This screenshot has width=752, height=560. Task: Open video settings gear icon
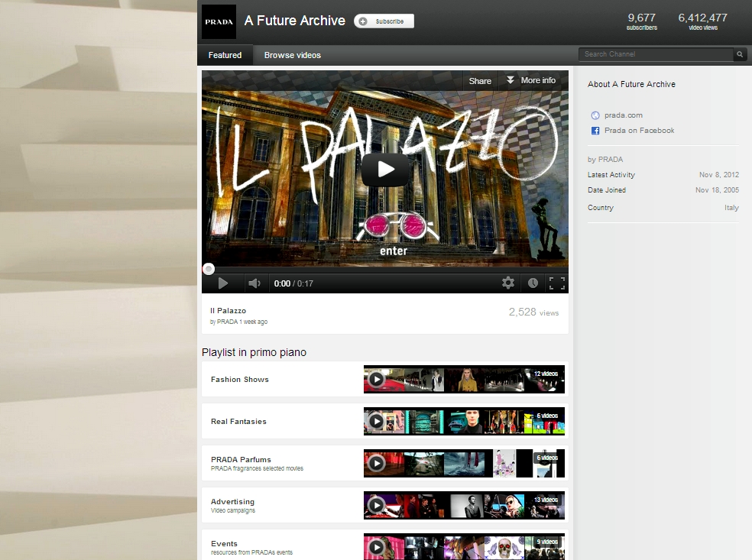508,283
